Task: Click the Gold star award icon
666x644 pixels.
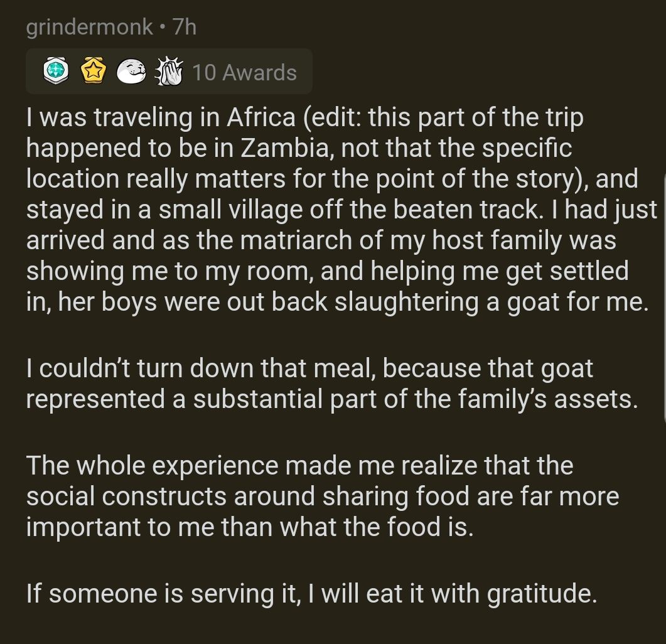Action: tap(93, 72)
